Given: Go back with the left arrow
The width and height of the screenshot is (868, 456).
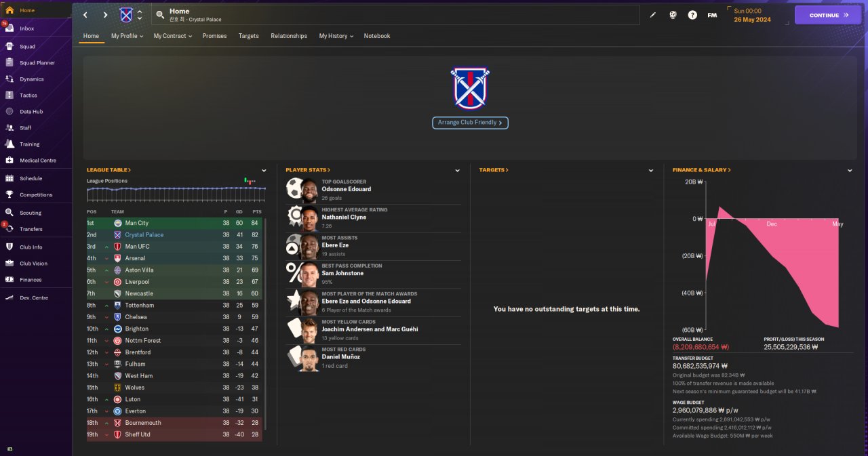Looking at the screenshot, I should tap(85, 15).
